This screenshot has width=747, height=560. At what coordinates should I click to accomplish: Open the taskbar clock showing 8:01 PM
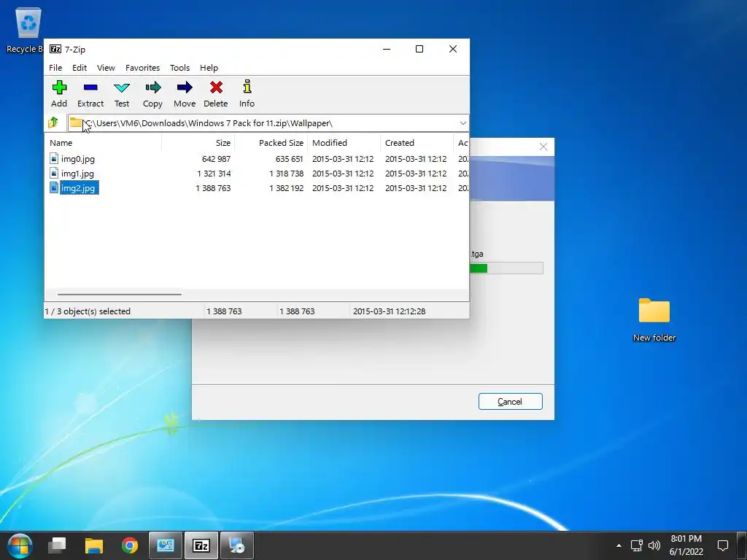point(686,545)
